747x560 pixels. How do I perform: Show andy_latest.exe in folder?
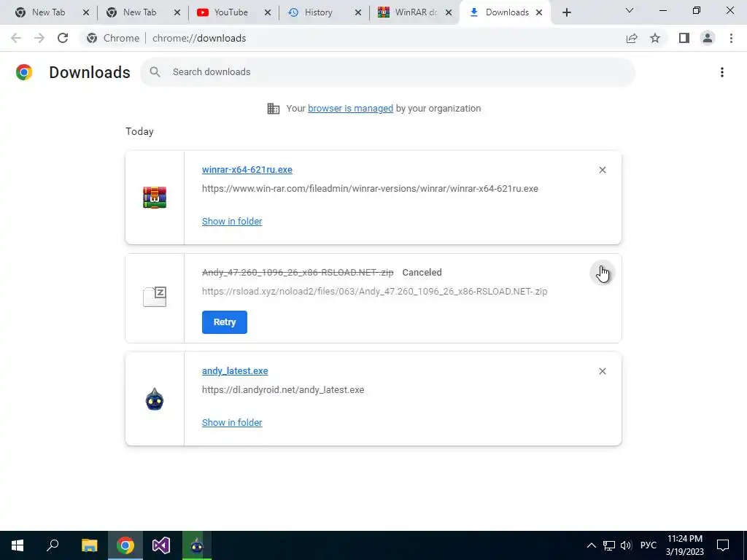tap(232, 423)
